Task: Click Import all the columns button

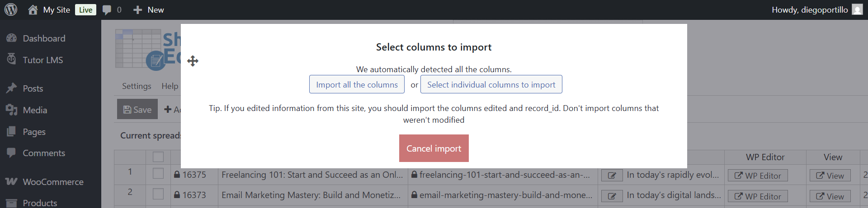Action: (357, 84)
